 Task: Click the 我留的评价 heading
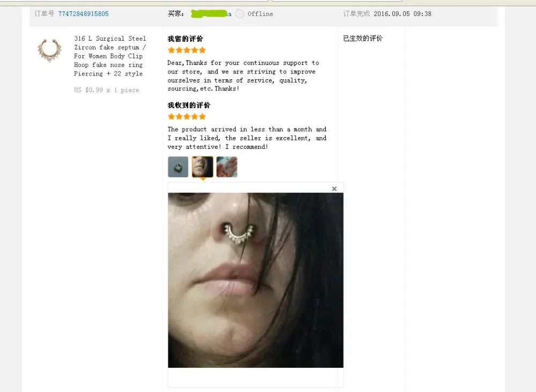coord(185,39)
